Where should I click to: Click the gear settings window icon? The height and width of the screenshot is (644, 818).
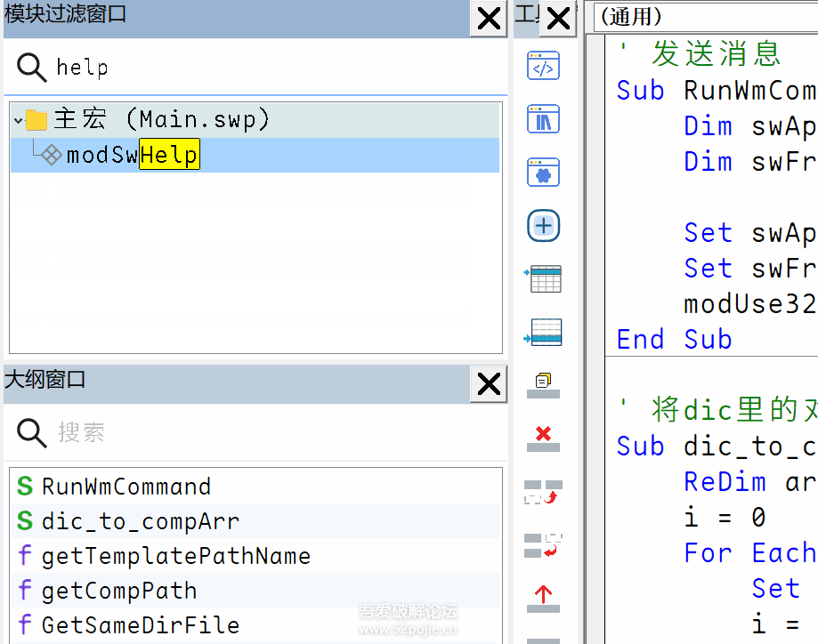(x=544, y=173)
